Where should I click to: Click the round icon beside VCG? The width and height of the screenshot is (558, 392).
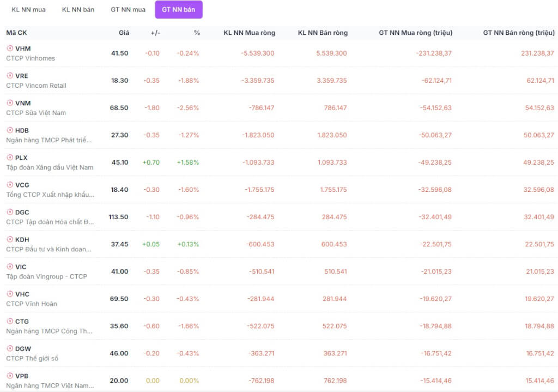(x=10, y=185)
